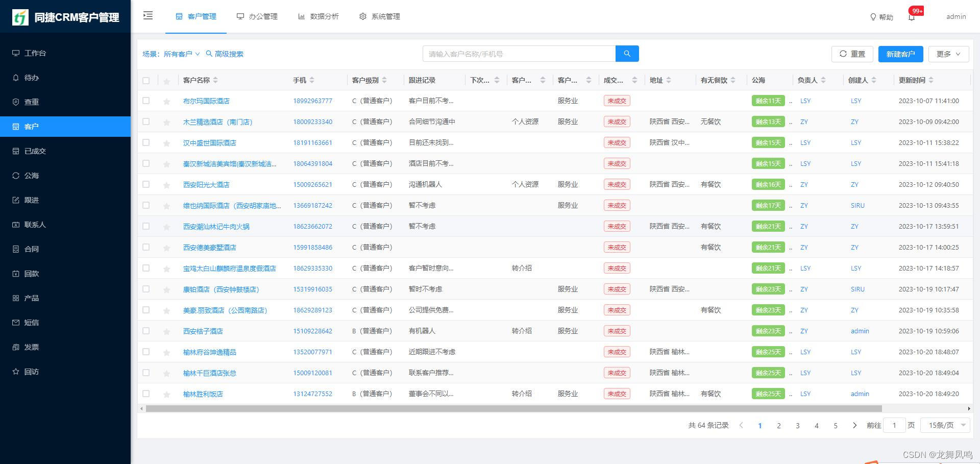Click the jump-to-page number field
Screen dimensions: 980x464
pos(894,425)
